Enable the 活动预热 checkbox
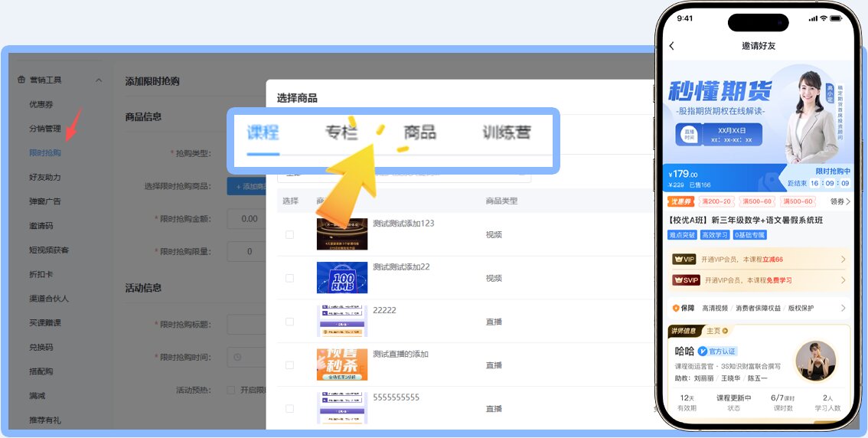 click(231, 390)
